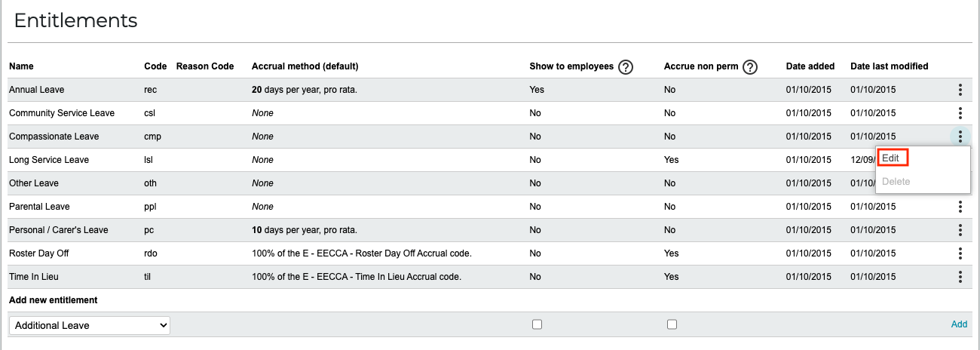Click help icon beside Show to employees
This screenshot has width=980, height=350.
(626, 67)
